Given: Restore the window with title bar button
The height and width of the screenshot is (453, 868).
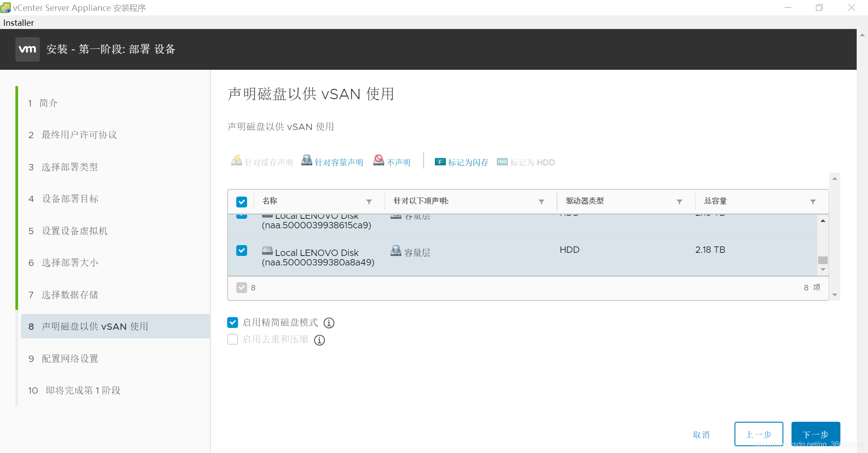Looking at the screenshot, I should [x=819, y=8].
